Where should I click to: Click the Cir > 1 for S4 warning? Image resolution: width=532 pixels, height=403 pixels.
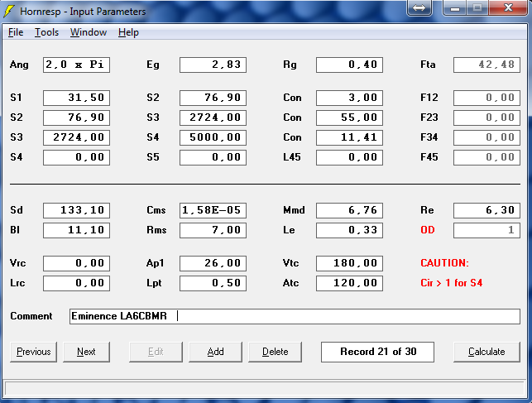coord(451,283)
